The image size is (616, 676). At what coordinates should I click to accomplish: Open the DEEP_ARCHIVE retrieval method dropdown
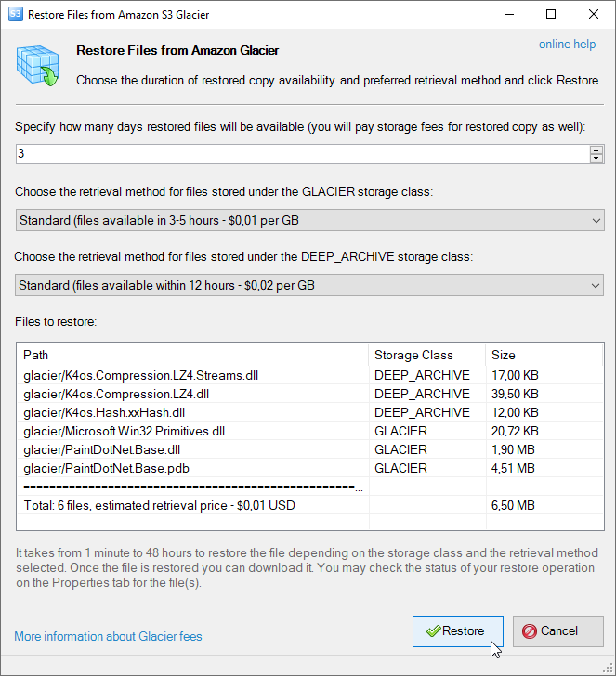tap(308, 285)
